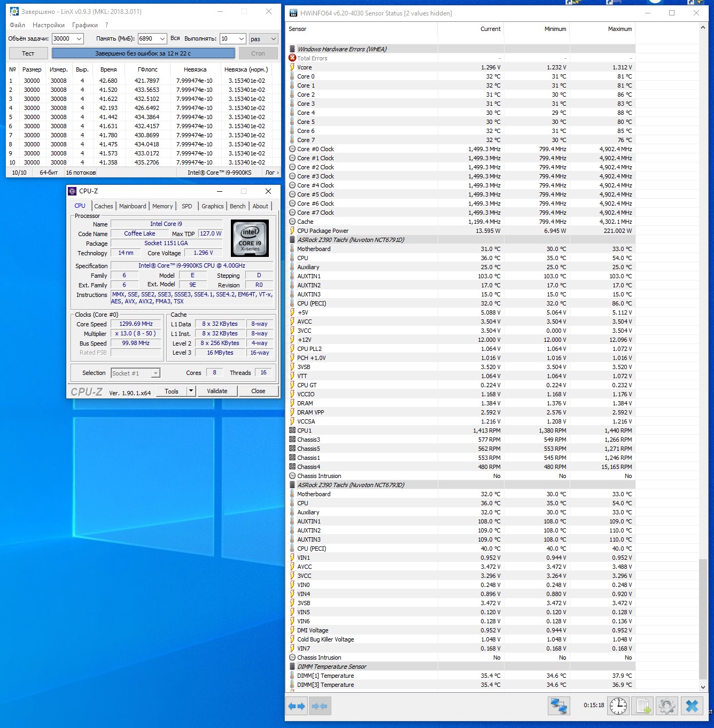
Task: Open the раз units dropdown in LinX
Action: 273,38
